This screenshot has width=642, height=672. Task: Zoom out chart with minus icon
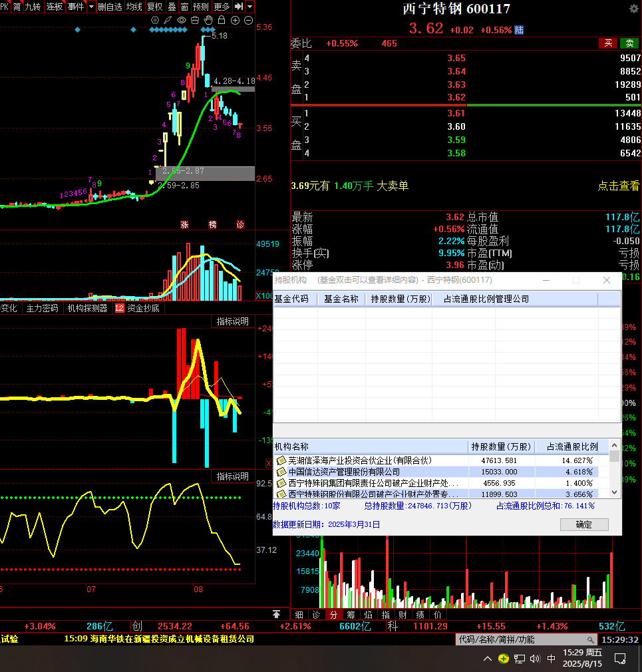click(248, 20)
